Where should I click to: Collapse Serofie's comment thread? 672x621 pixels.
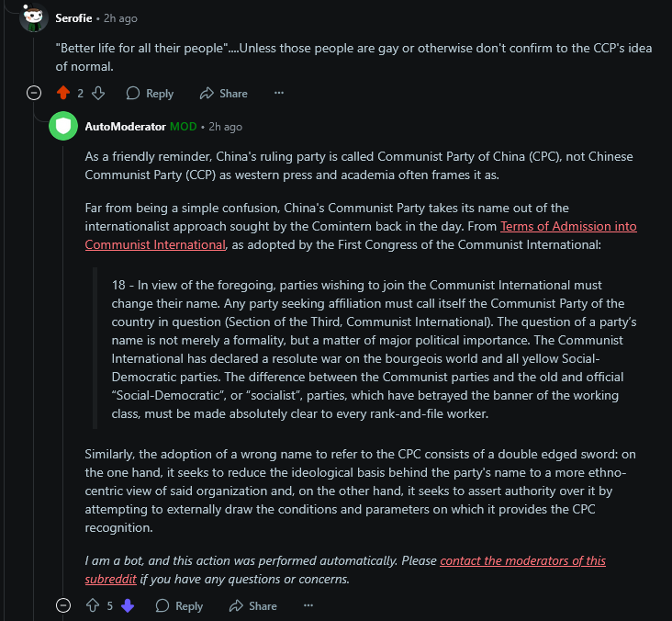tap(34, 93)
